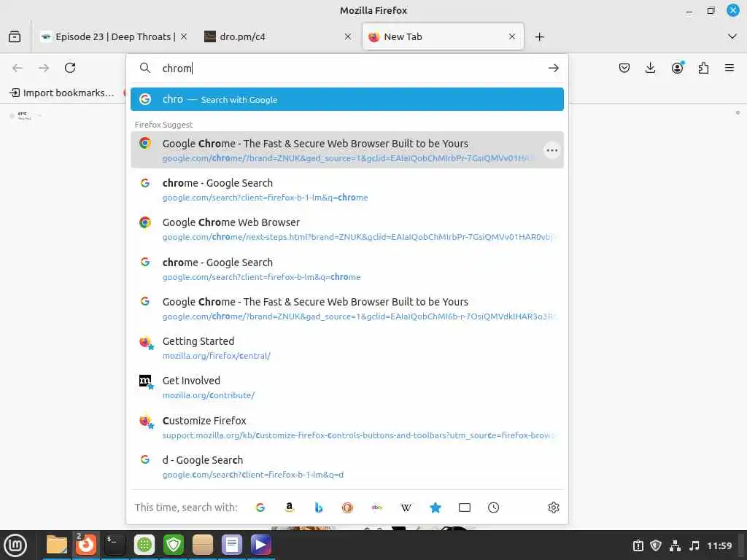Screen dimensions: 747x560
Task: Open the Firefox application menu
Action: tap(729, 68)
